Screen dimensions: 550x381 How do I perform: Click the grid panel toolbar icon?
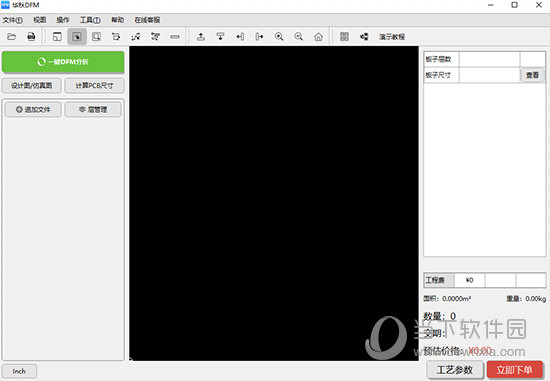(x=344, y=36)
